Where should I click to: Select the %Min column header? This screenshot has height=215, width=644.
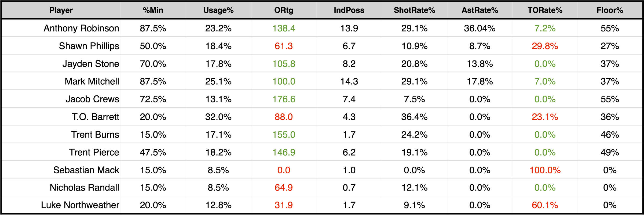tap(153, 10)
